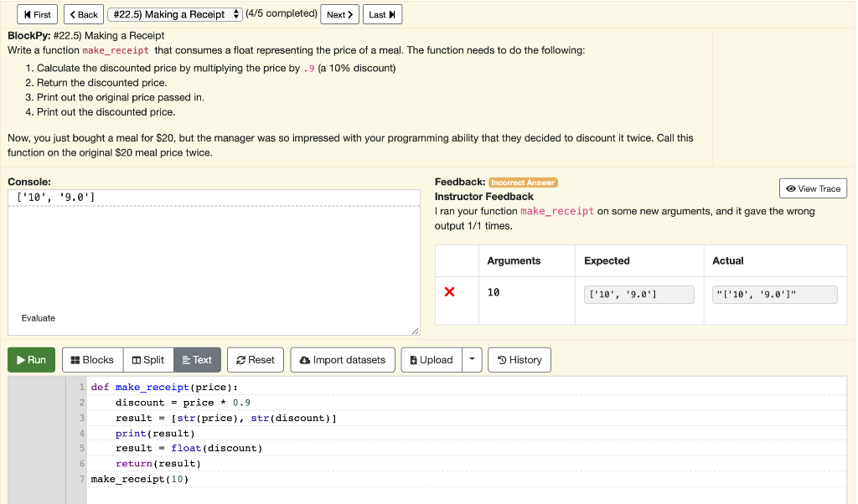This screenshot has width=858, height=504.
Task: Switch the editor to Text view
Action: tap(197, 360)
